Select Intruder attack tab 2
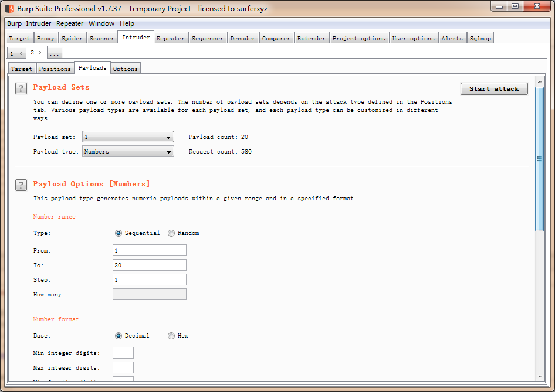The height and width of the screenshot is (392, 555). pyautogui.click(x=32, y=52)
